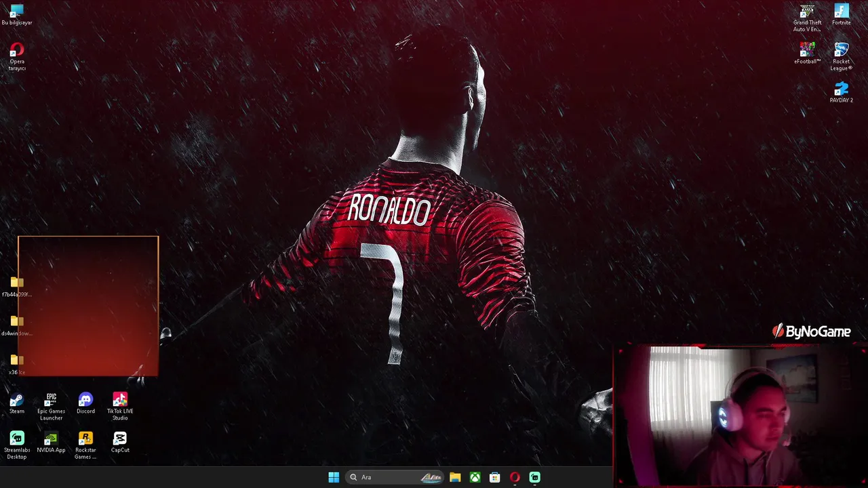Select the eFootball desktop icon
The image size is (868, 488).
click(x=807, y=54)
